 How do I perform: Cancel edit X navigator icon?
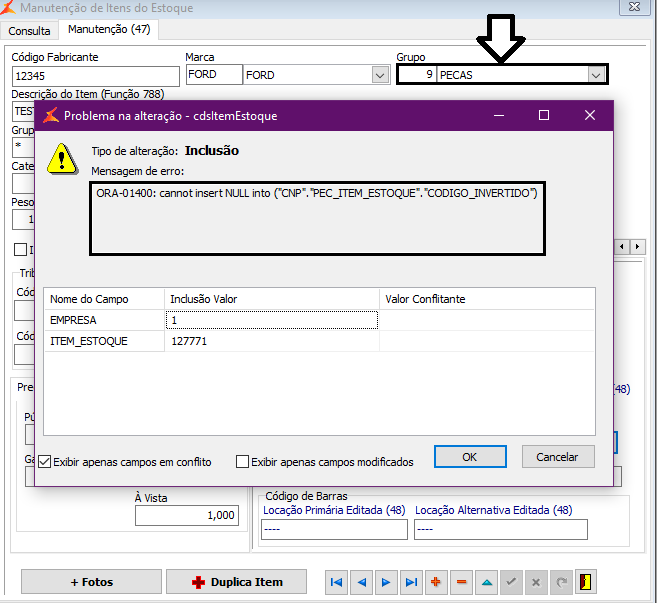tap(536, 582)
